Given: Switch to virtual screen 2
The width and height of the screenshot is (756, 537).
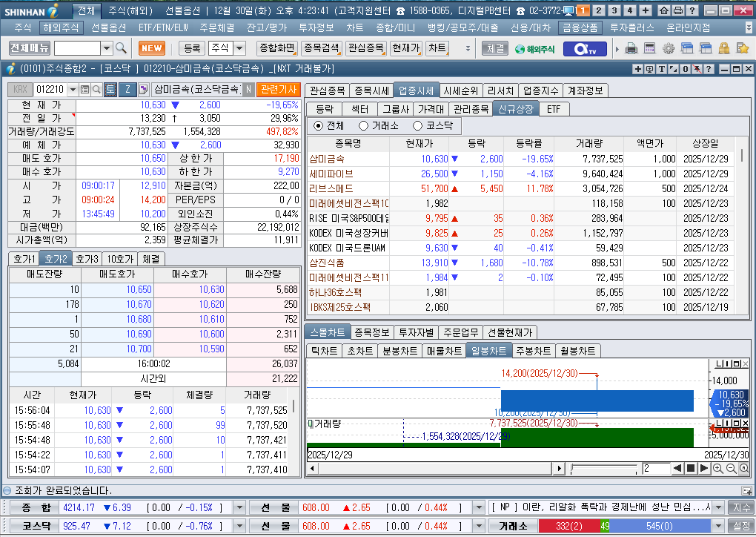Looking at the screenshot, I should click(x=598, y=10).
